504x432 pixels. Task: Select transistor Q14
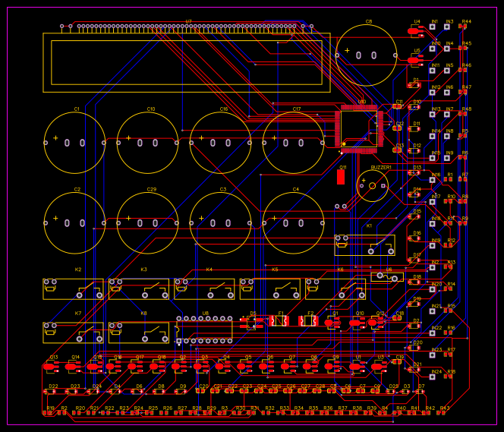click(x=73, y=367)
